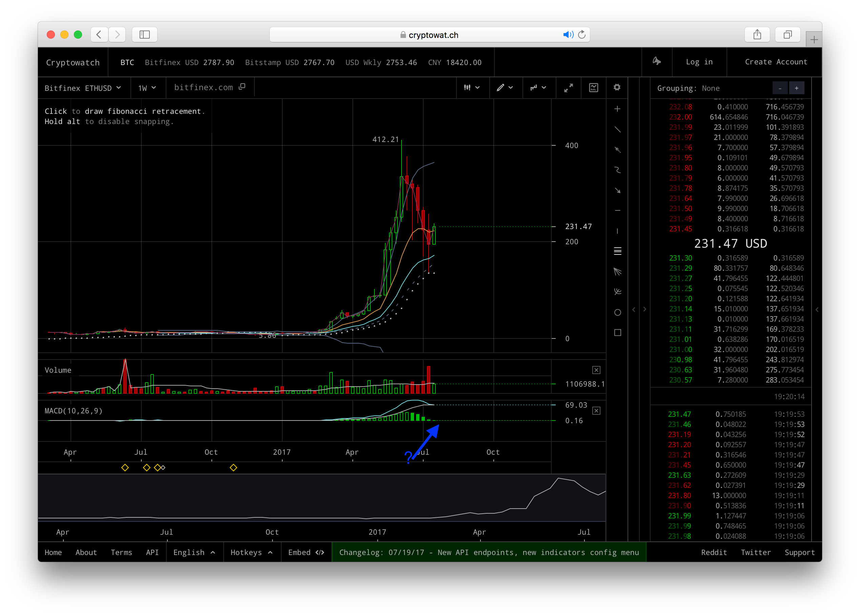Go forward in Safari history

click(x=117, y=35)
